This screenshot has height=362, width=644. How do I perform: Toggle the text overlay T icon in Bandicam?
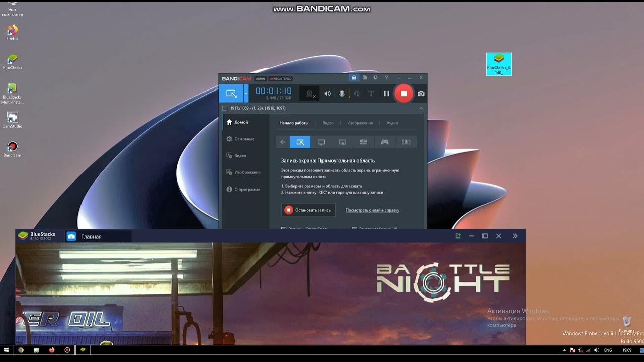click(x=371, y=94)
